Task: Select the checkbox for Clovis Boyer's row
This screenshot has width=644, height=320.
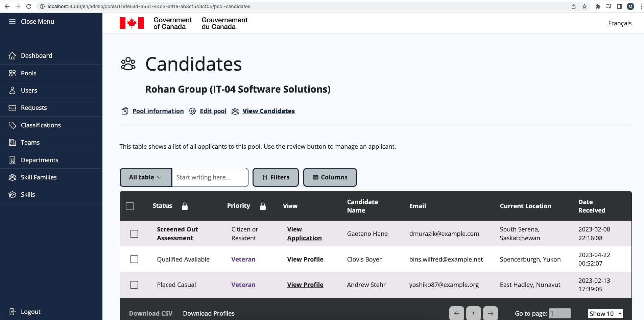Action: click(x=134, y=259)
